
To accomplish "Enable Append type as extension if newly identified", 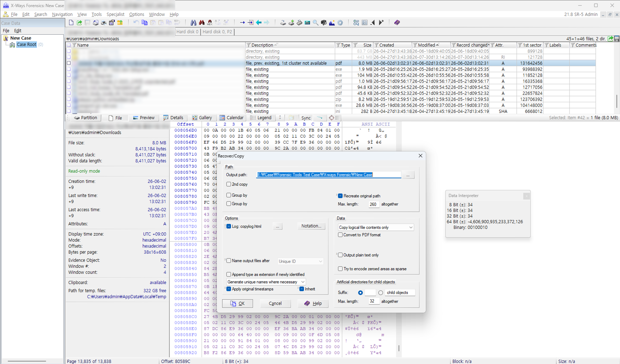I will pos(229,274).
